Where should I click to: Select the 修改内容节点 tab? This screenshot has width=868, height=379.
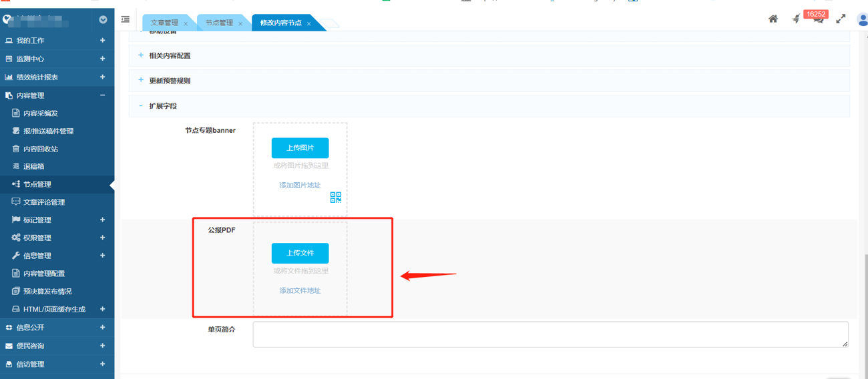click(x=281, y=23)
